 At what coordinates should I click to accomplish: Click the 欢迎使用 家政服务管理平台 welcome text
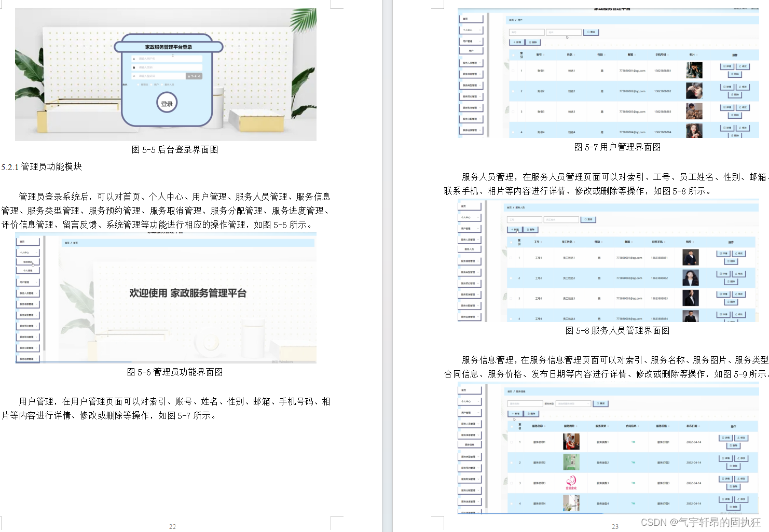(x=188, y=293)
